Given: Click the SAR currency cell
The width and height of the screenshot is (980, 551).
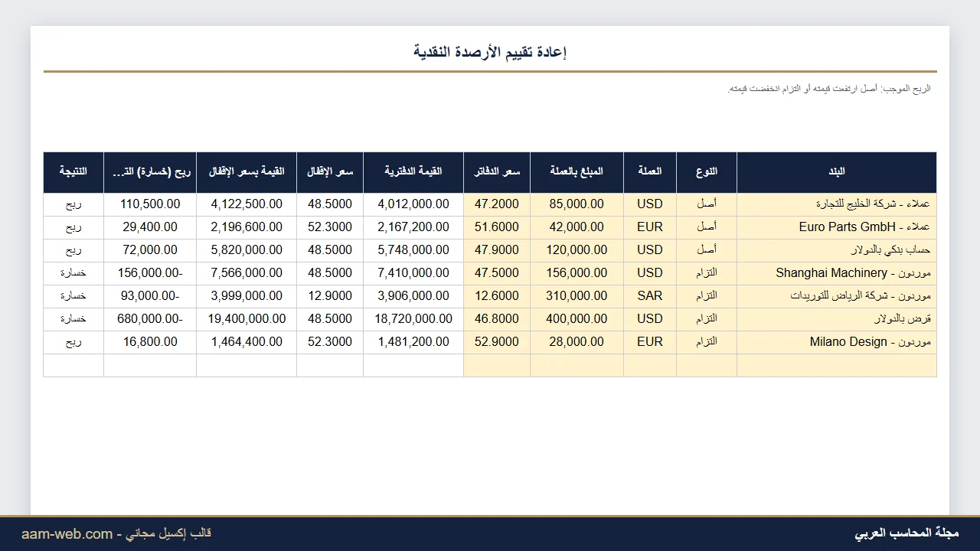Looking at the screenshot, I should tap(650, 296).
